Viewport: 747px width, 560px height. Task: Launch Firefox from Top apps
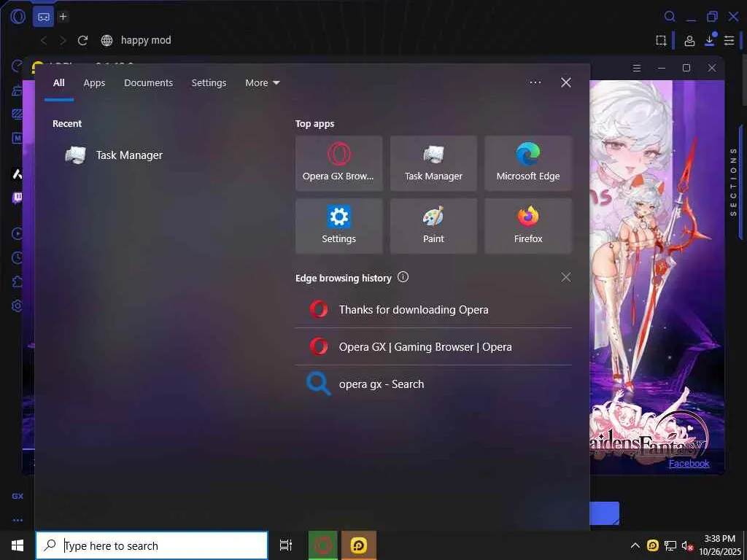tap(528, 226)
